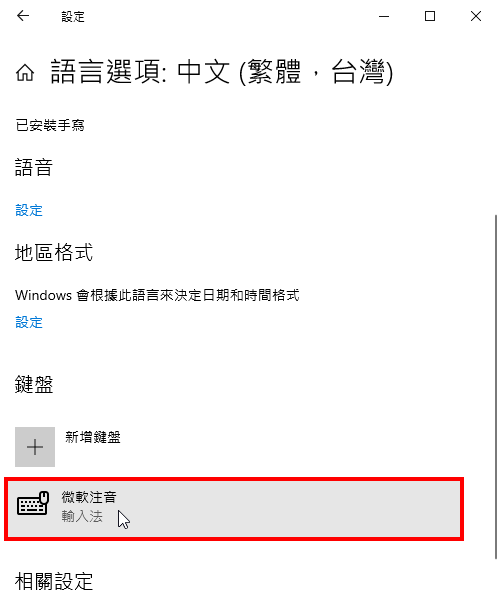
Task: Open the 設定 link under 語音
Action: (x=29, y=210)
